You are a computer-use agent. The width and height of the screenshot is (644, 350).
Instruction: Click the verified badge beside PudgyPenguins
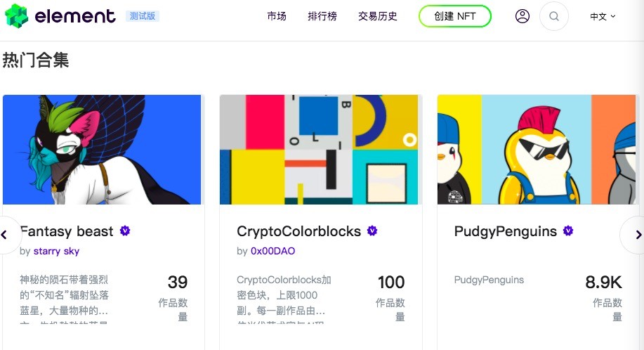(568, 231)
